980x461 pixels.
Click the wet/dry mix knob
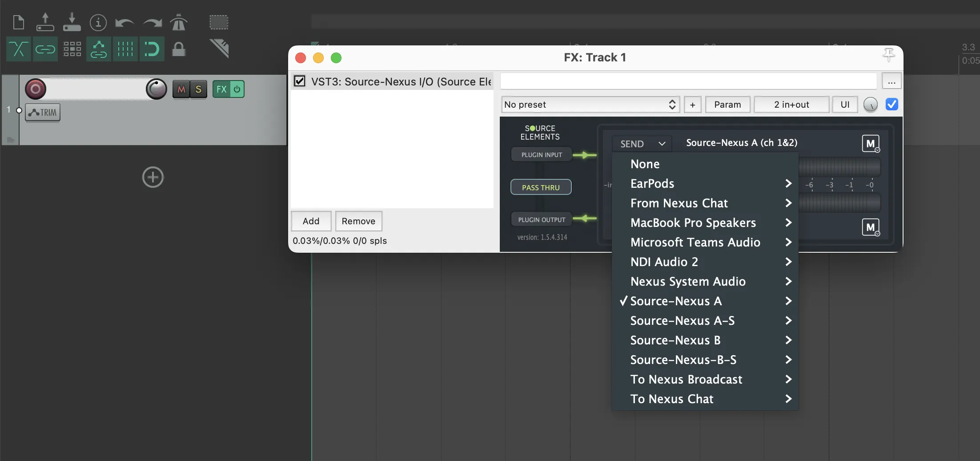tap(871, 105)
